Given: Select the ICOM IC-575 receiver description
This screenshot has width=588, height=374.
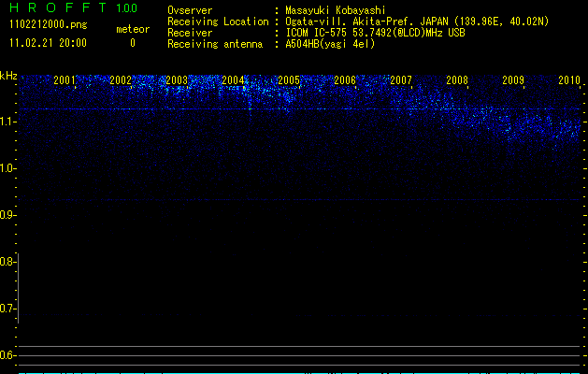Looking at the screenshot, I should (375, 33).
